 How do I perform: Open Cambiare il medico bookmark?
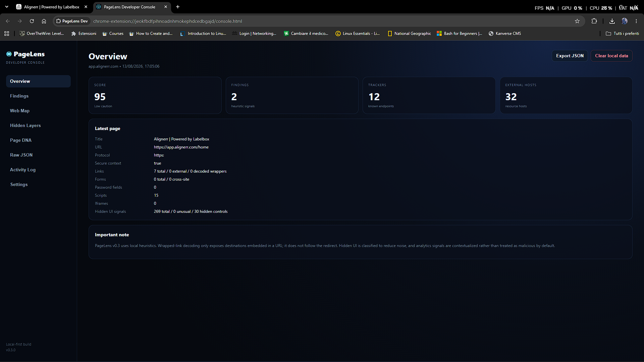(x=306, y=34)
